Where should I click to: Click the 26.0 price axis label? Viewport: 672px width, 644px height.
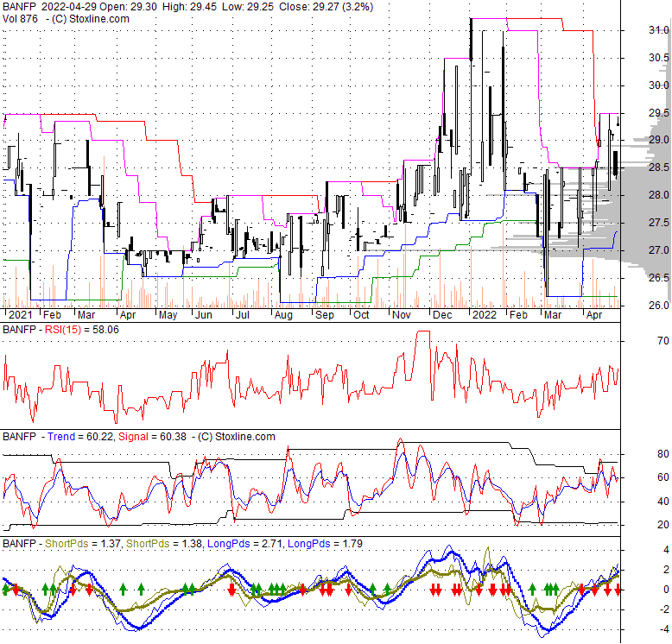pos(659,306)
